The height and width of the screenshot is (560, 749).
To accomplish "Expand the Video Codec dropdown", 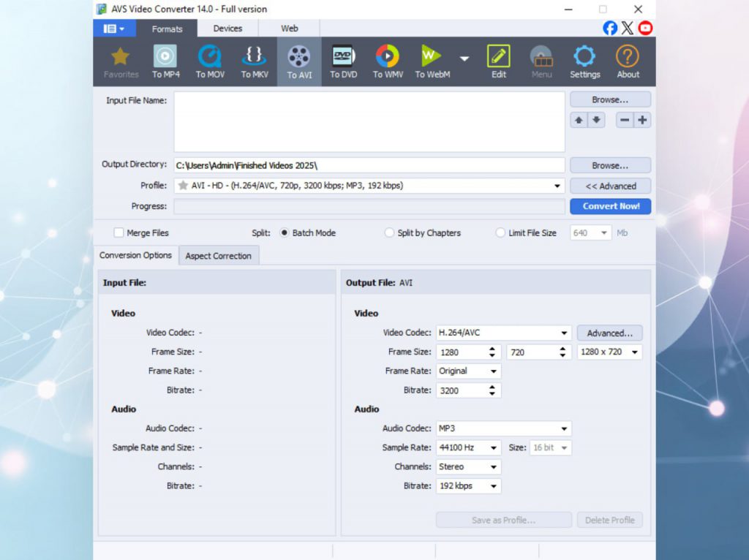I will coord(564,333).
